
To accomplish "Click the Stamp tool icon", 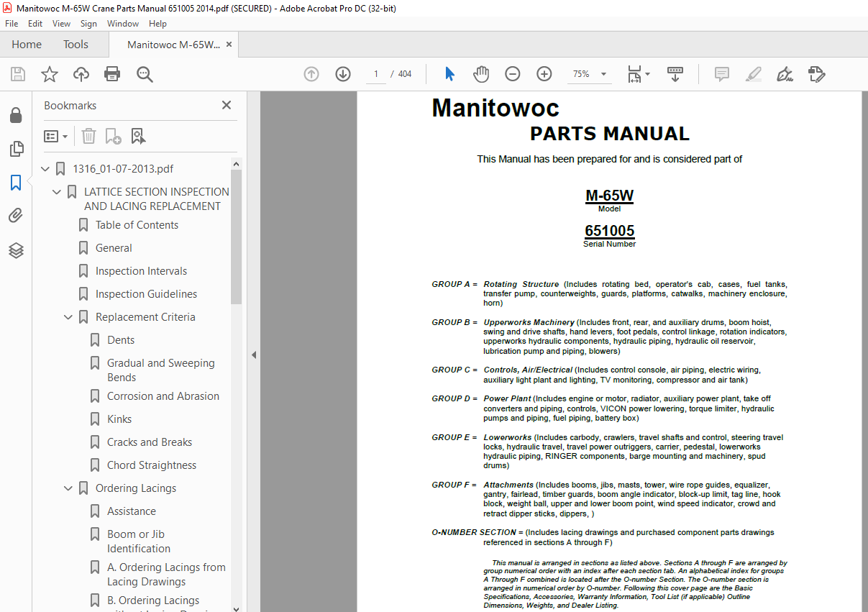I will pos(816,74).
